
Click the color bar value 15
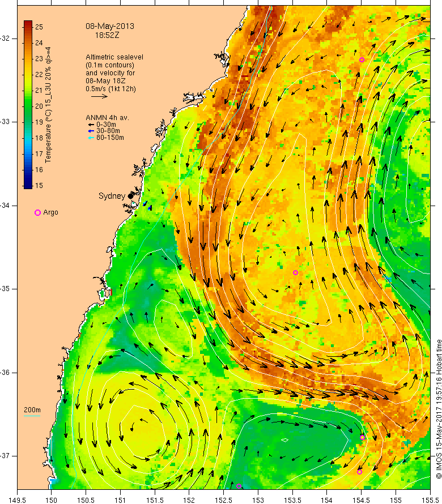tap(39, 186)
